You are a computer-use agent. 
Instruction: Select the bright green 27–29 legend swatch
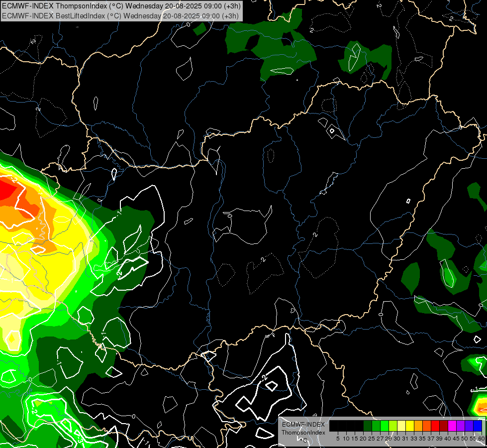(385, 426)
